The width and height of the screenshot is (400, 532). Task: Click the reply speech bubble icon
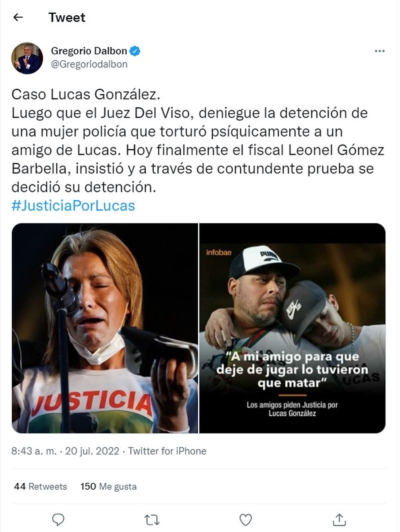pos(59,519)
